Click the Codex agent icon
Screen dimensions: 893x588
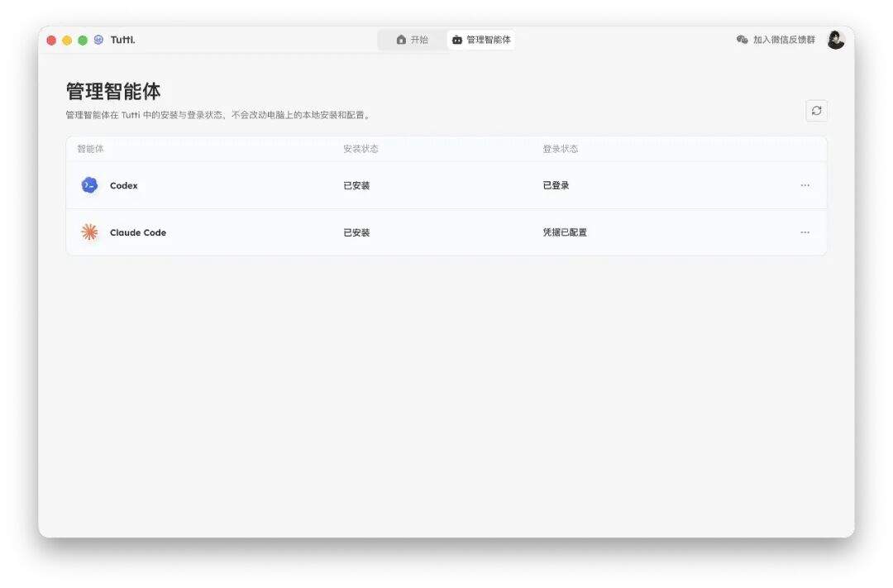(89, 185)
